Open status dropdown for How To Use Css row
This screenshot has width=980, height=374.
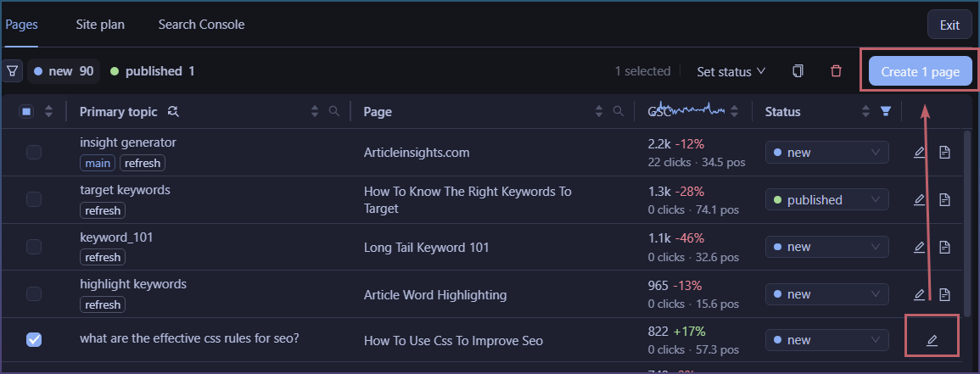click(x=827, y=340)
